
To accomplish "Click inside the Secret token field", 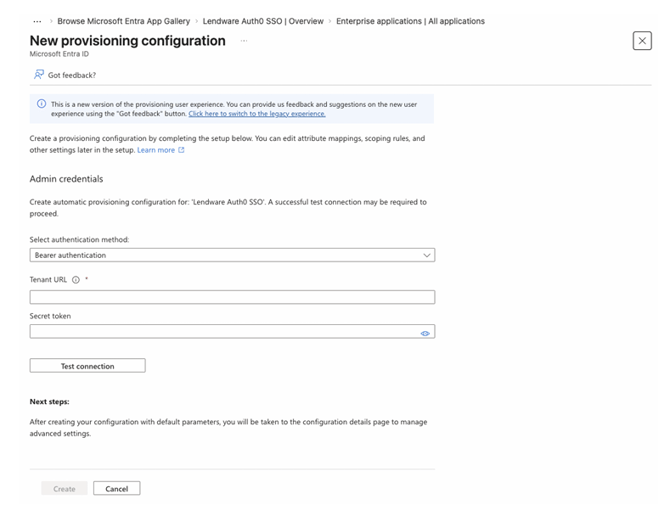I will (222, 332).
